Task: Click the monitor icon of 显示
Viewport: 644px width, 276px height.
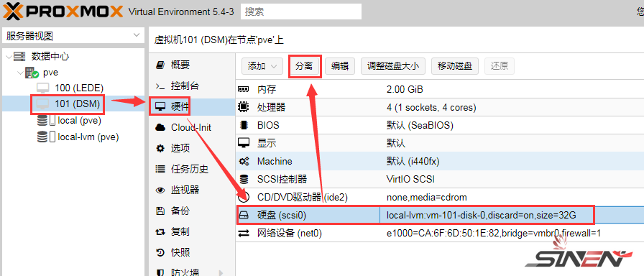Action: click(x=244, y=143)
